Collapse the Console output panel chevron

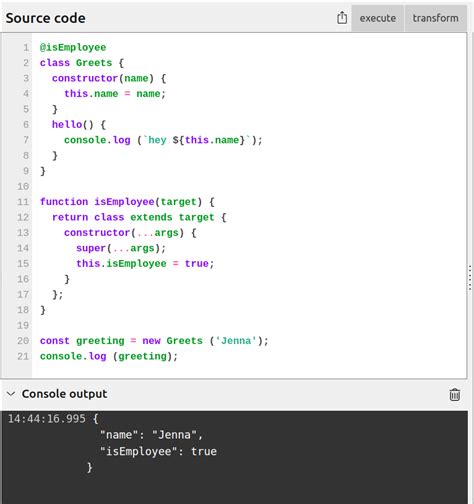[x=11, y=394]
